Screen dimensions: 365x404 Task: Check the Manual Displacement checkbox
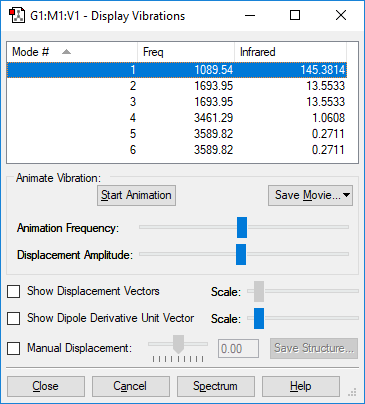[14, 348]
